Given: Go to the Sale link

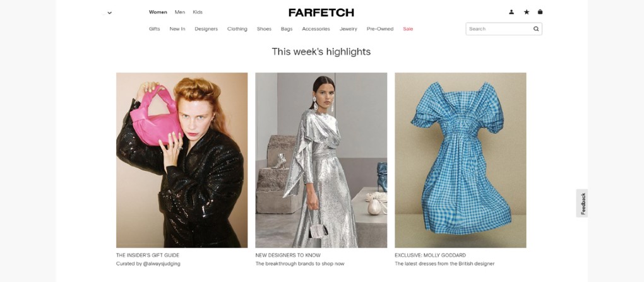Looking at the screenshot, I should click(x=408, y=29).
